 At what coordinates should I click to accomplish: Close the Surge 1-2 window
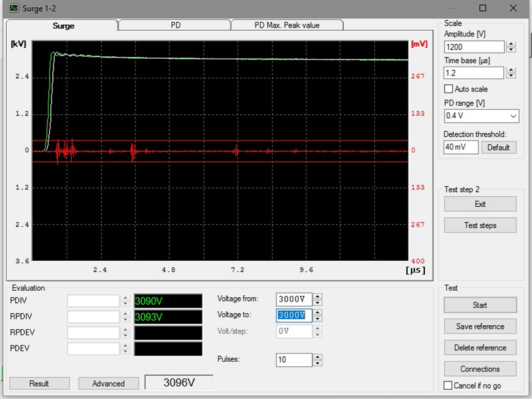coord(513,8)
